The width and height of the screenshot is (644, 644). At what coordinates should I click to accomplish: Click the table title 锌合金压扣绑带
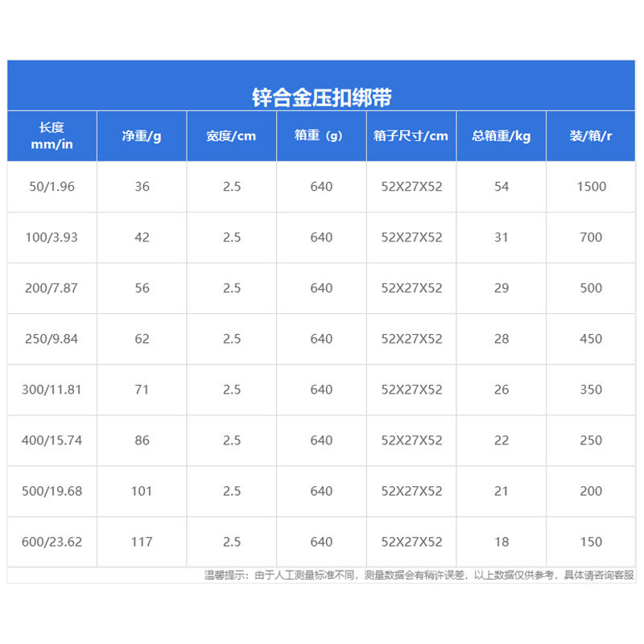321,97
